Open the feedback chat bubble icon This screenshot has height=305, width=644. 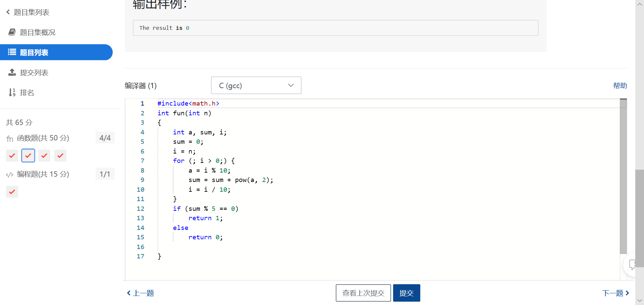pyautogui.click(x=633, y=265)
